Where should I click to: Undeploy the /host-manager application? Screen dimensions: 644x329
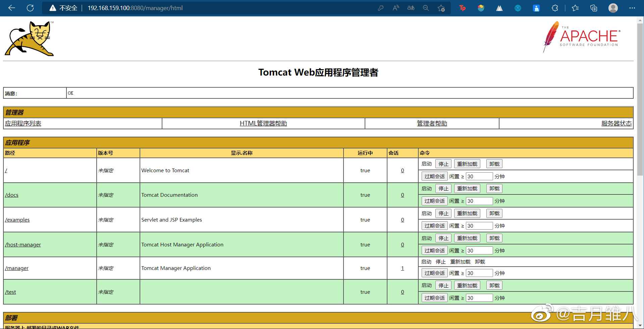tap(494, 238)
